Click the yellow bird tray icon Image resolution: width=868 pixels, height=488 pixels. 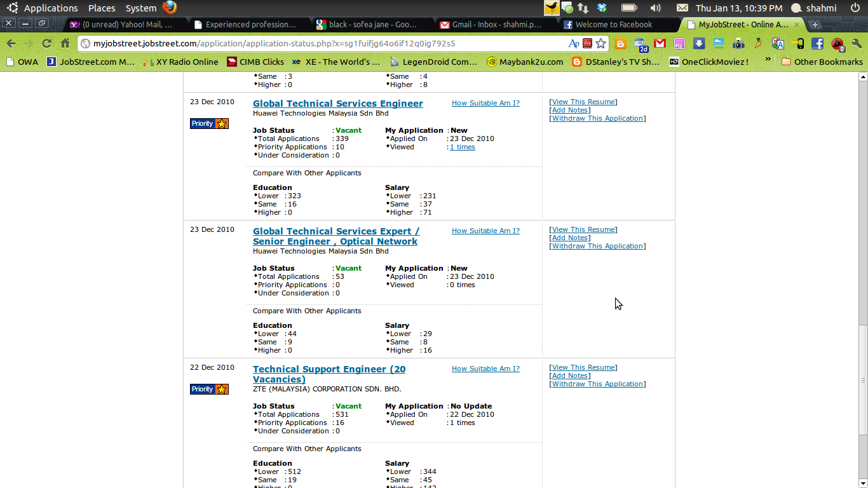tap(552, 8)
